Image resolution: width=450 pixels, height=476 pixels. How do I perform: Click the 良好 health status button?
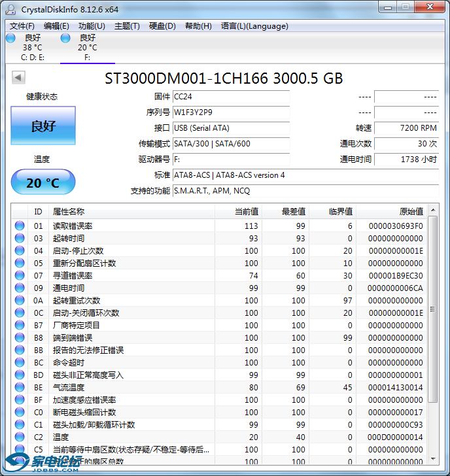click(43, 126)
